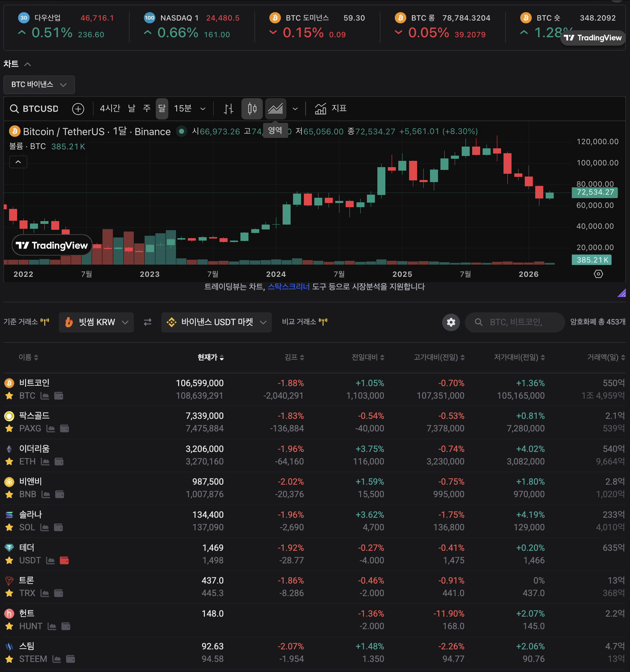Toggle favorite star for ETH
The image size is (630, 672).
coord(9,462)
